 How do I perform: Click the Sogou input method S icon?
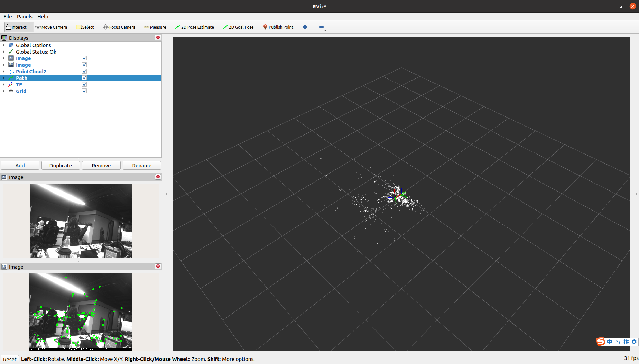(x=601, y=342)
